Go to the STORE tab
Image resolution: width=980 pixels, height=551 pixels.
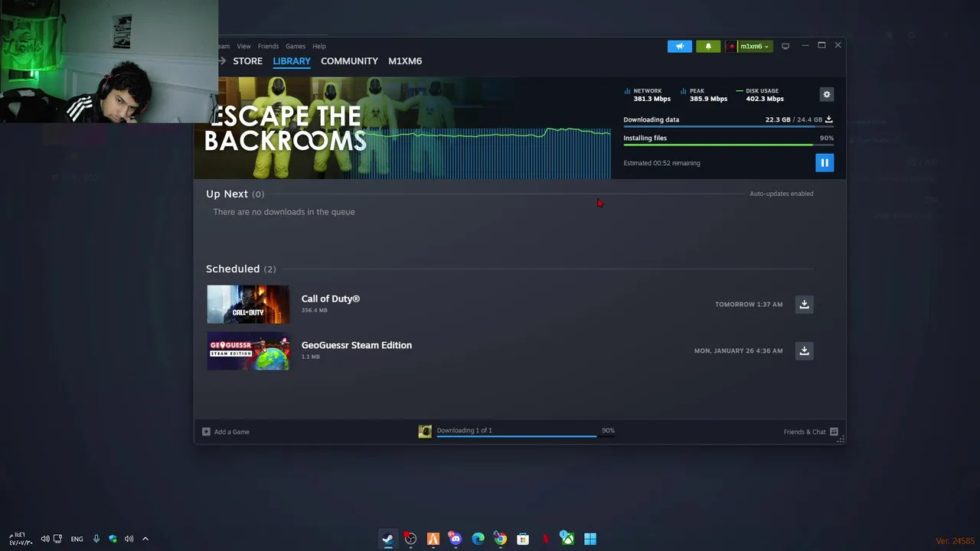[x=247, y=61]
